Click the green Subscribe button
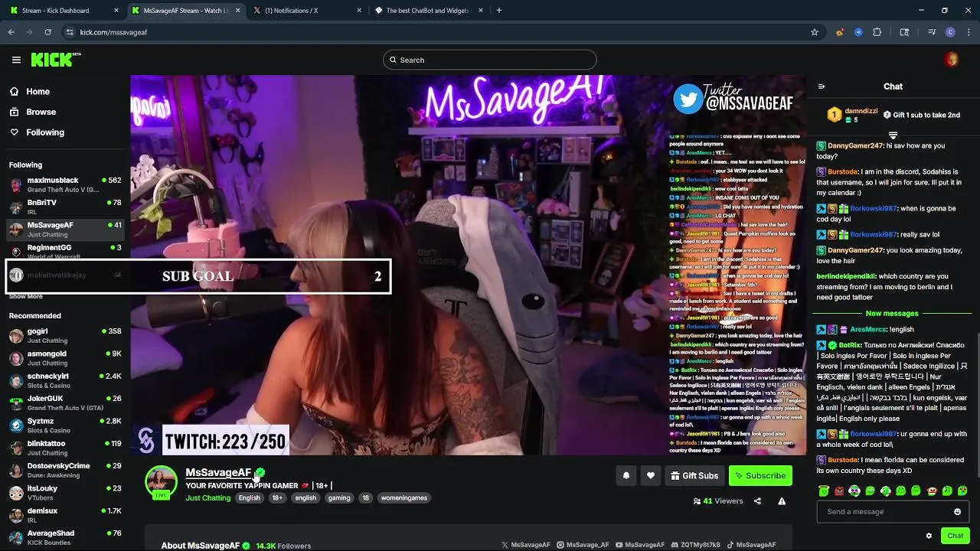 pos(760,475)
